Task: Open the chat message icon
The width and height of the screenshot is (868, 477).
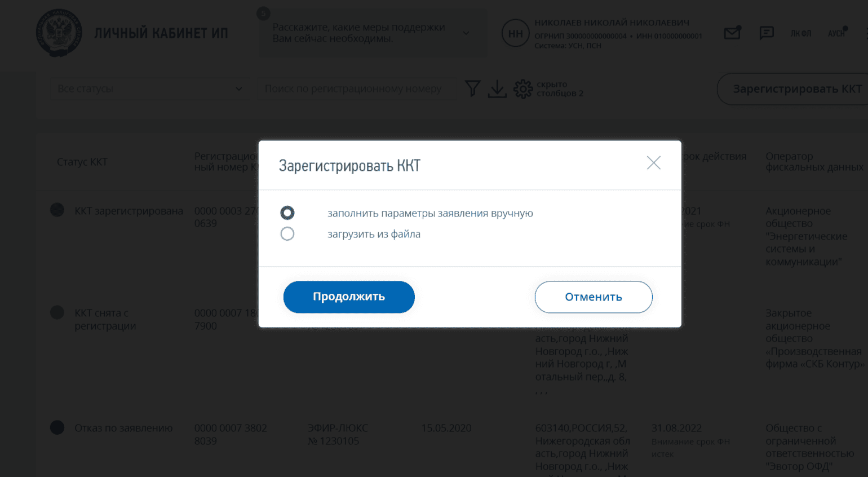Action: point(767,33)
